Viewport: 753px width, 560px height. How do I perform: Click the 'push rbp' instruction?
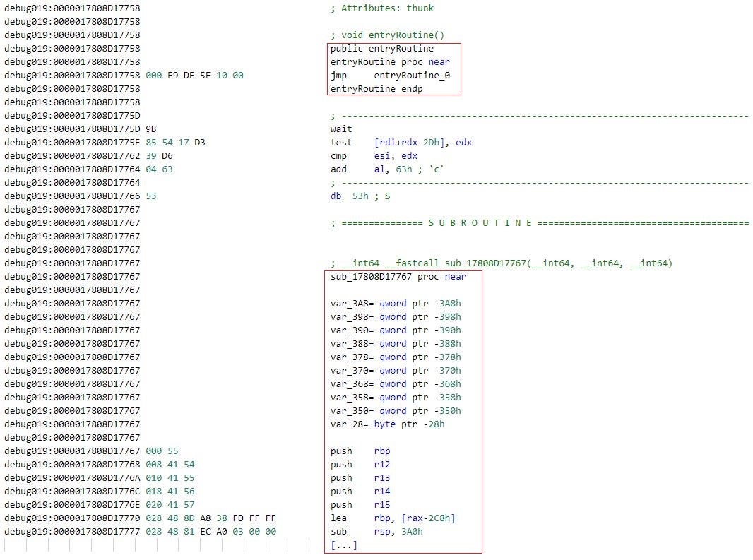click(360, 451)
